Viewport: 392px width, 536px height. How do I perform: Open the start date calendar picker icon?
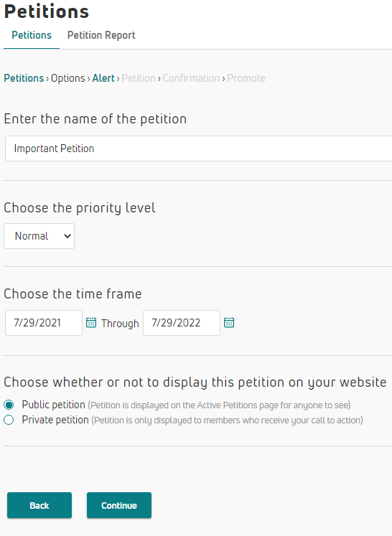click(x=91, y=322)
